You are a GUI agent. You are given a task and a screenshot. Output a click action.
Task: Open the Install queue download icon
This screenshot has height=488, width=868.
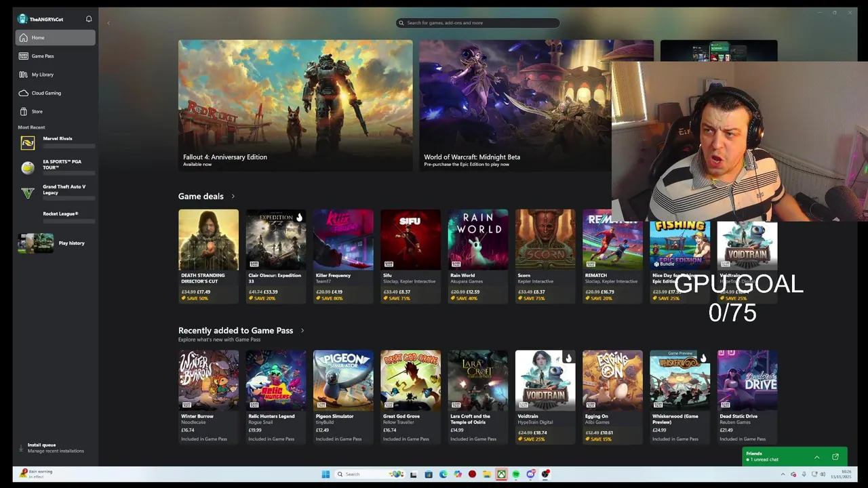tap(21, 448)
